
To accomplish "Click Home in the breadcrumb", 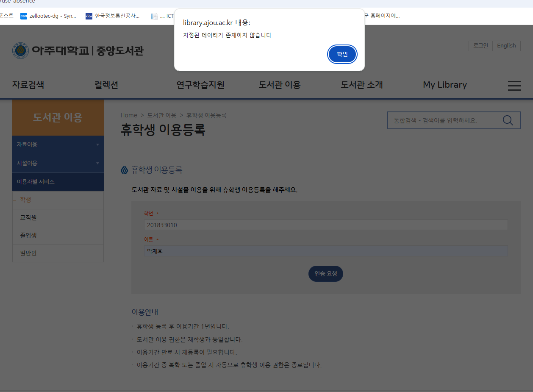I will coord(129,115).
